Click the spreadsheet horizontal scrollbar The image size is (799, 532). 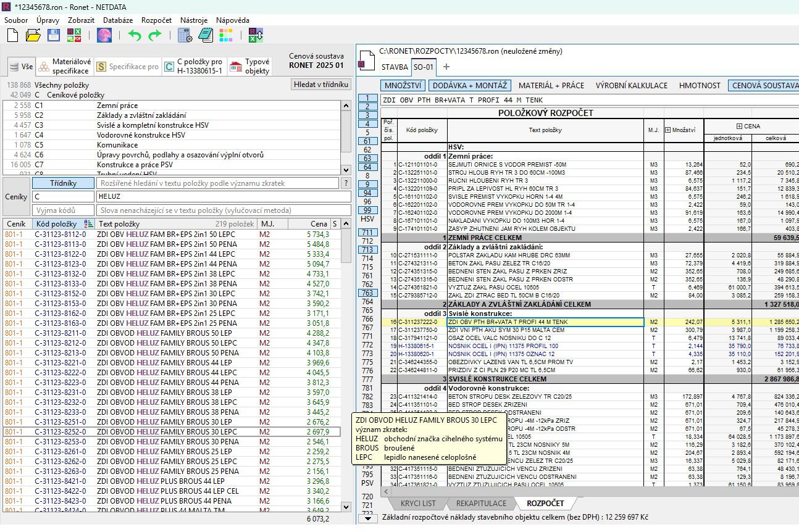590,491
